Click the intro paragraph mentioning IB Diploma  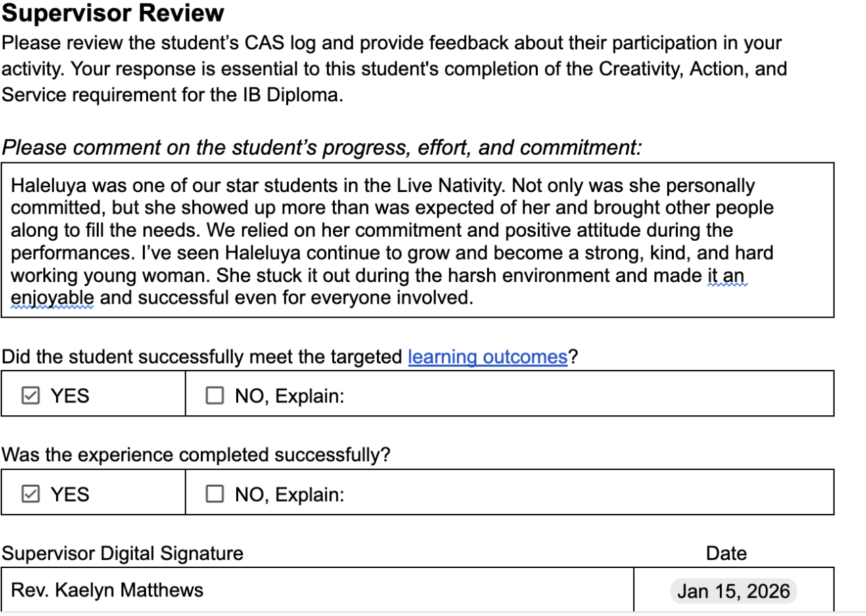click(x=394, y=69)
